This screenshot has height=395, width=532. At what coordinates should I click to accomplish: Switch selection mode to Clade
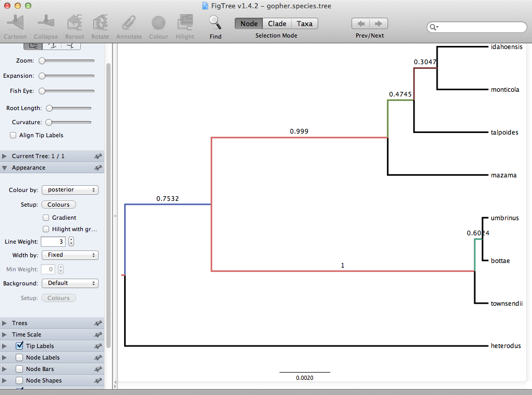(277, 23)
